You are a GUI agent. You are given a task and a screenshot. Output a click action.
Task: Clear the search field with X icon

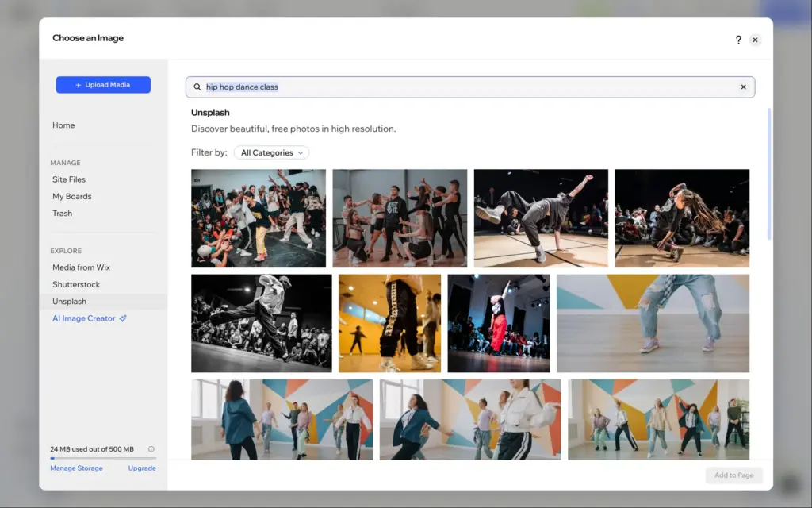pyautogui.click(x=743, y=87)
